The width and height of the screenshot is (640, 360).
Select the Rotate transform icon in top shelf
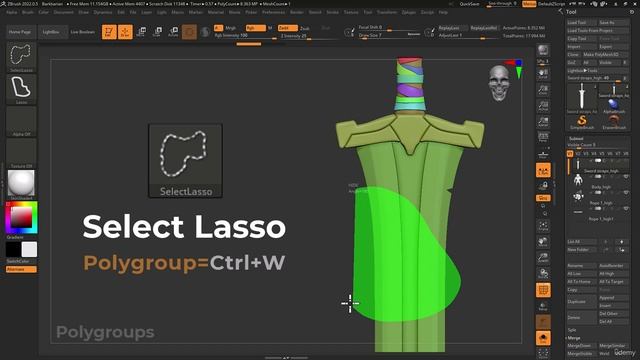click(x=173, y=32)
